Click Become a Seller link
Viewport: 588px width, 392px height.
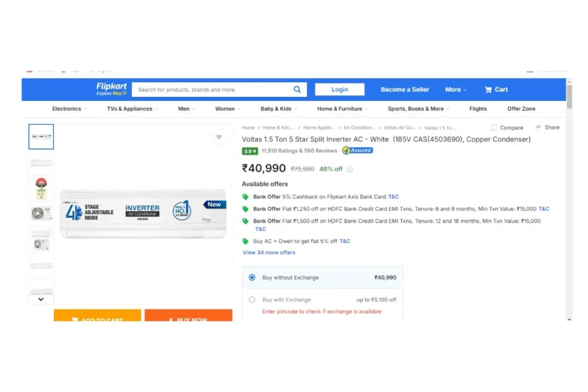tap(405, 90)
